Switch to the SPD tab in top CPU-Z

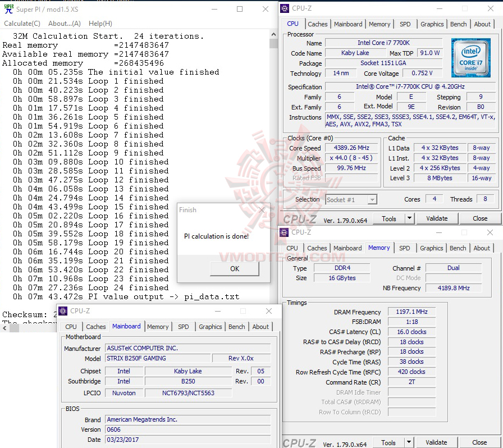point(404,24)
